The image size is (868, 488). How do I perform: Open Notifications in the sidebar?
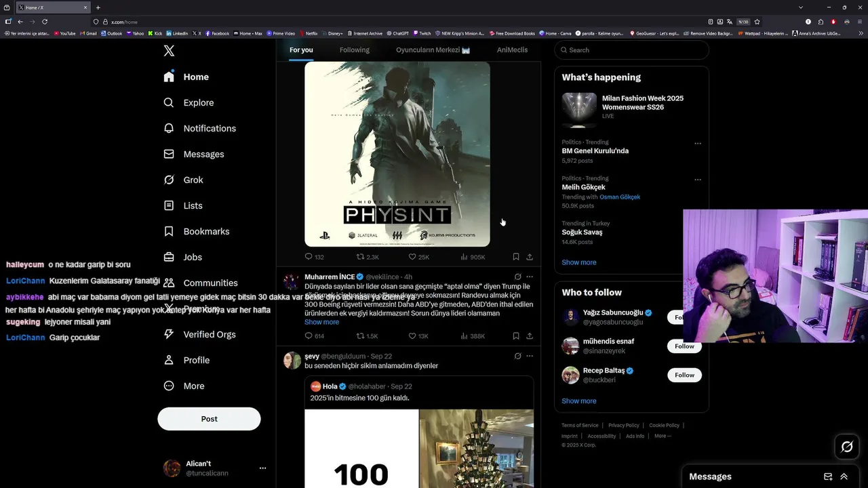(199, 128)
